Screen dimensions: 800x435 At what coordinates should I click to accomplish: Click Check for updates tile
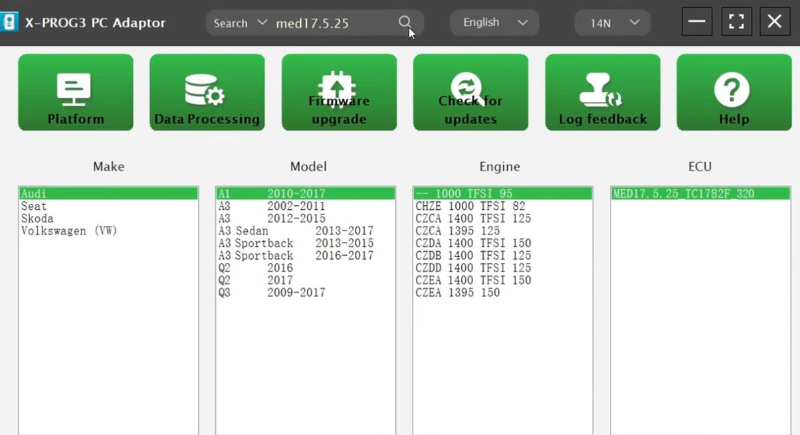click(471, 92)
